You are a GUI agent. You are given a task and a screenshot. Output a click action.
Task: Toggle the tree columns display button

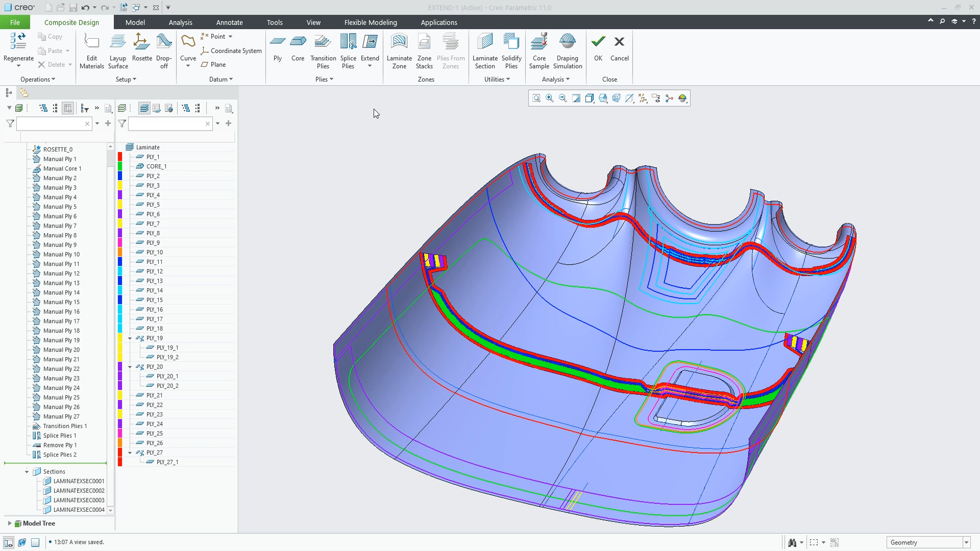(68, 108)
